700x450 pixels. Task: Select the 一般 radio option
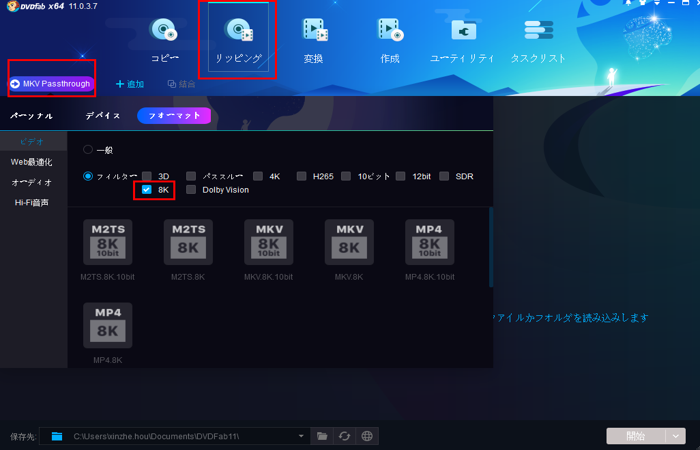point(88,150)
